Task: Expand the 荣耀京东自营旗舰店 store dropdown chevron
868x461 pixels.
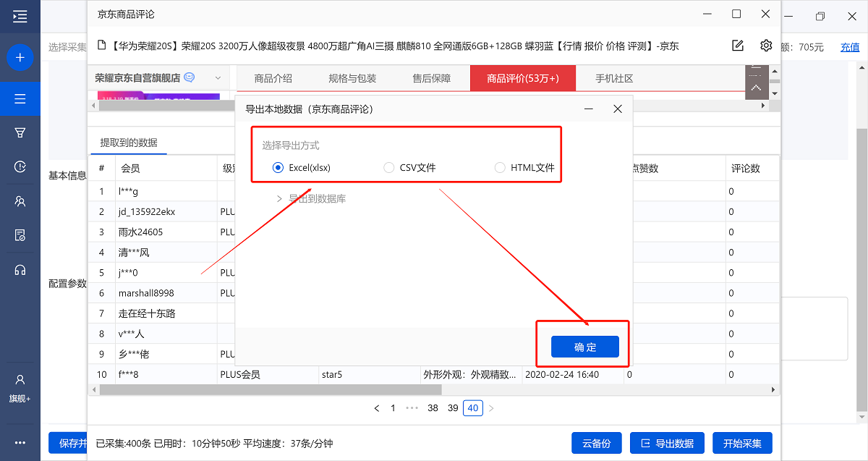Action: coord(218,78)
